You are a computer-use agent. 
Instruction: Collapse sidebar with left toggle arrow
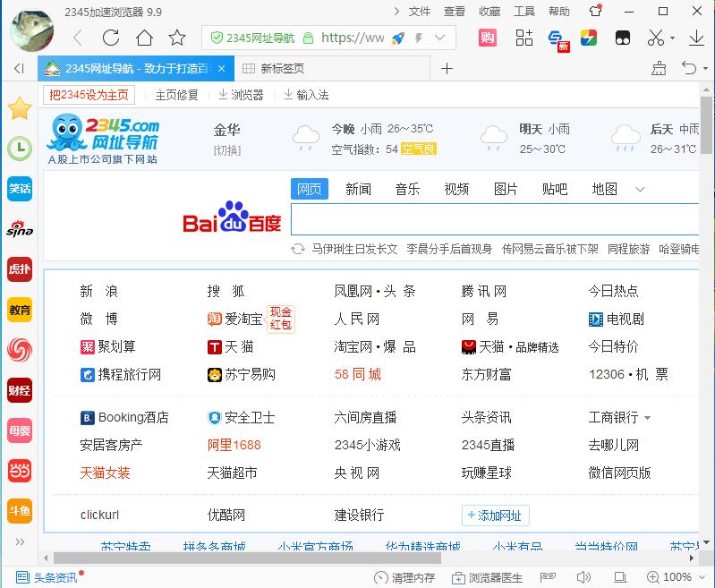[19, 68]
